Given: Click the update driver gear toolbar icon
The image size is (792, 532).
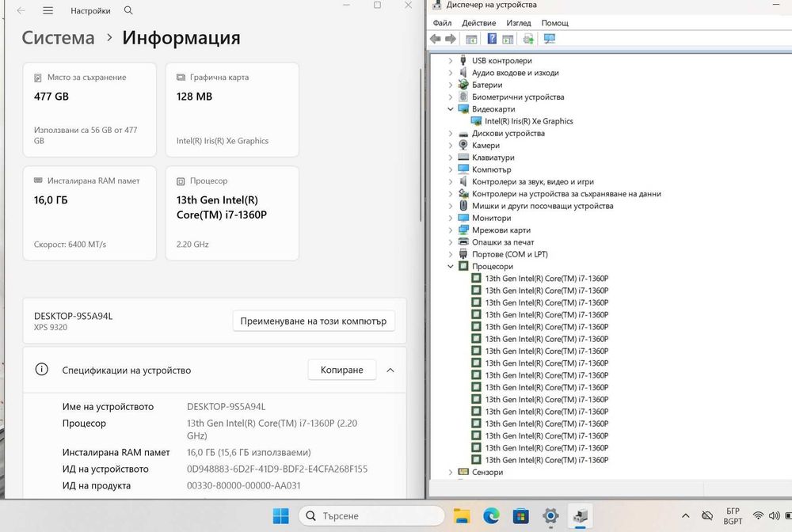Looking at the screenshot, I should coord(528,39).
